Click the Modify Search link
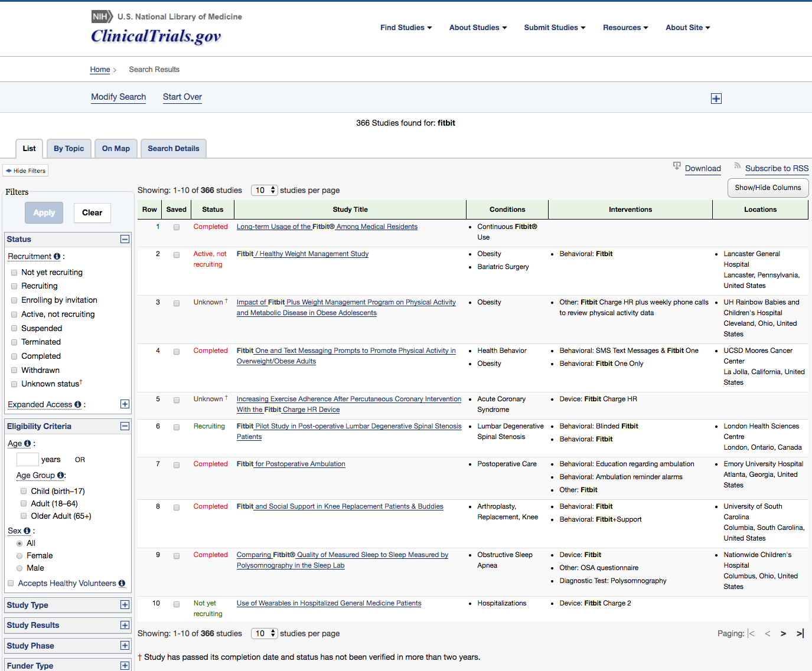This screenshot has height=671, width=812. tap(119, 97)
